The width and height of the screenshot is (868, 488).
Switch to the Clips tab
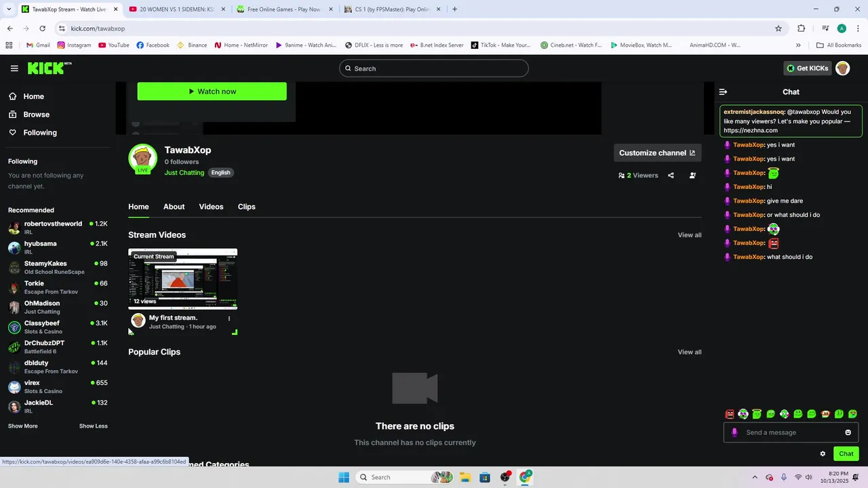pos(247,207)
